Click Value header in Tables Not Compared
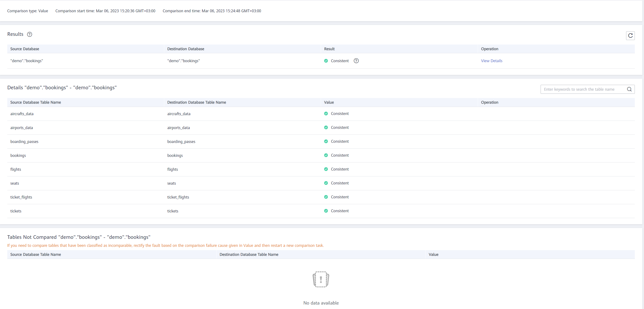The width and height of the screenshot is (644, 309). [x=433, y=254]
